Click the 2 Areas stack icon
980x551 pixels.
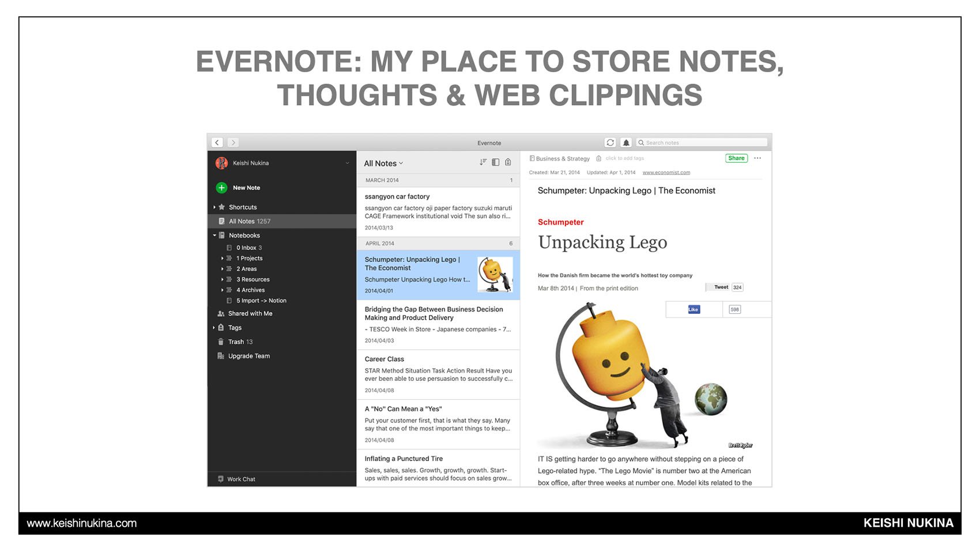click(x=229, y=269)
